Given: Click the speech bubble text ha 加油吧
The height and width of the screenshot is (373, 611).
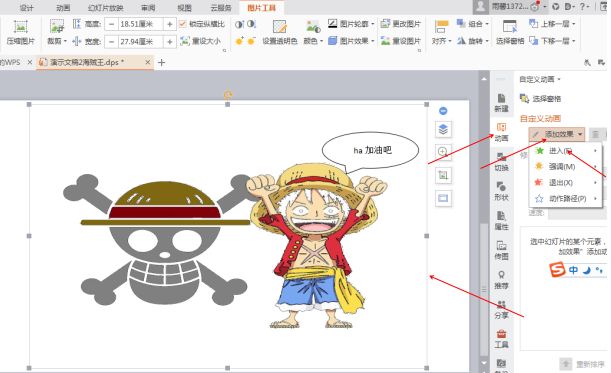Looking at the screenshot, I should tap(372, 150).
